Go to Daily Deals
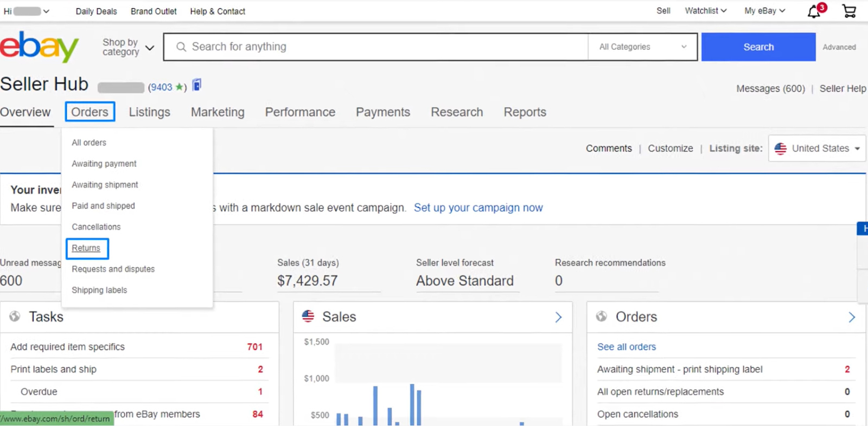Viewport: 868px width, 426px height. (x=96, y=11)
